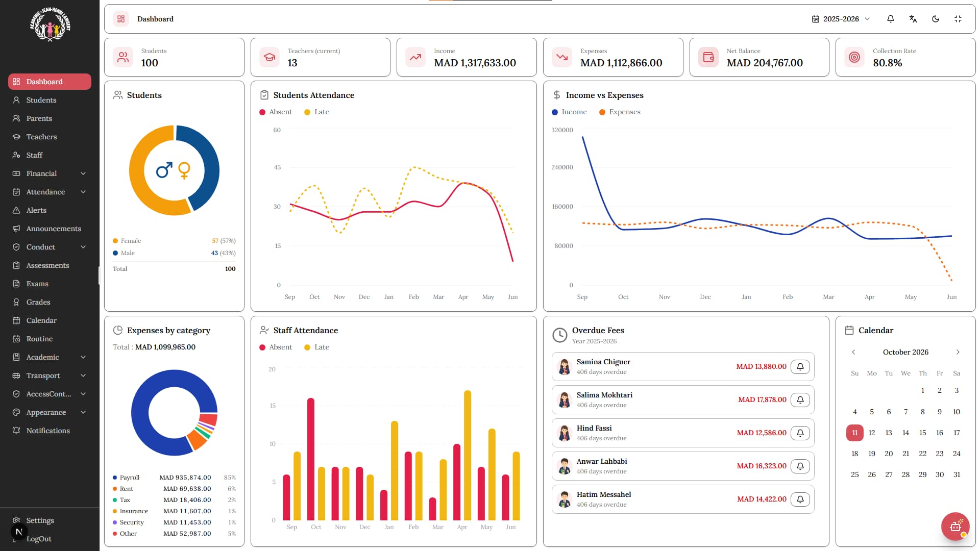This screenshot has width=980, height=551.
Task: Click the chatbot assistant floating button
Action: (x=955, y=526)
